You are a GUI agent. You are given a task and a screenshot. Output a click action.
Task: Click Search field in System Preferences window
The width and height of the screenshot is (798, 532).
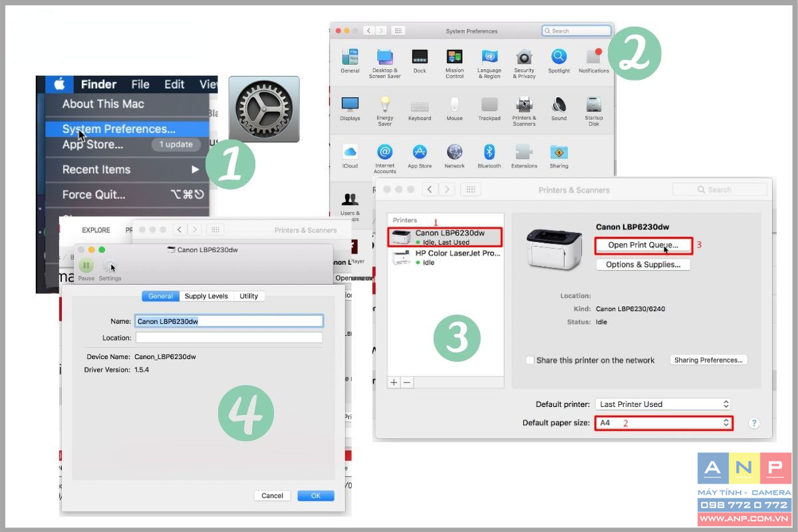click(x=577, y=31)
